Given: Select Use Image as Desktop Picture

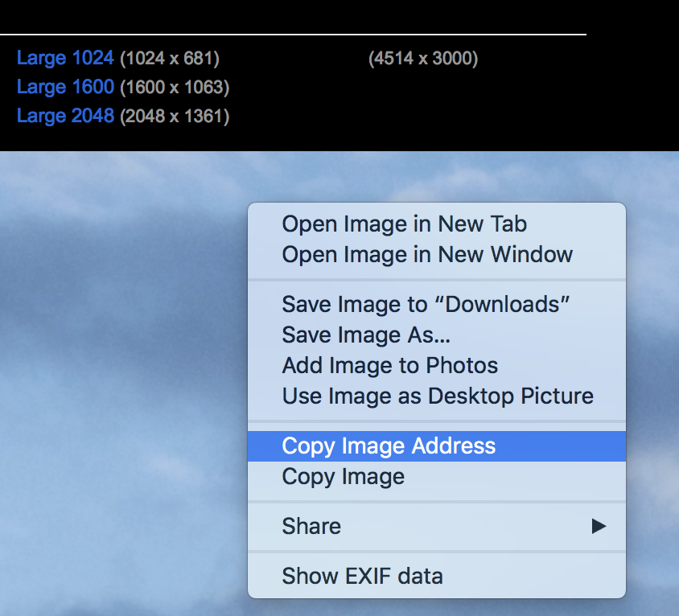Looking at the screenshot, I should (x=437, y=396).
